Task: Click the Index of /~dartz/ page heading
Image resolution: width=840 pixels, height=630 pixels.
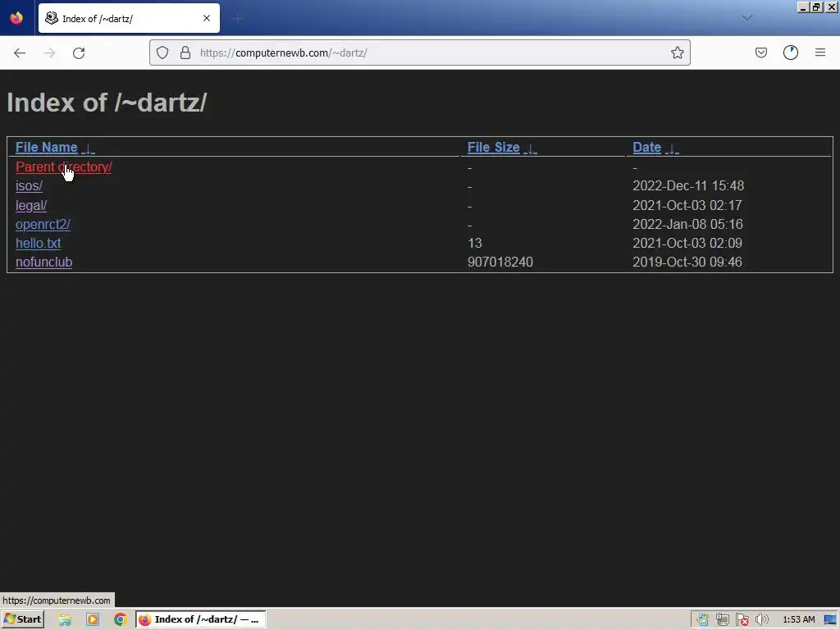Action: pos(107,103)
